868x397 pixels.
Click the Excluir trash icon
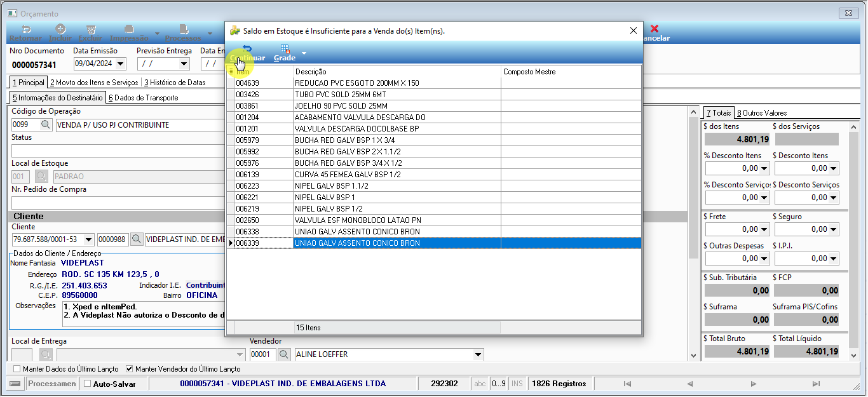91,33
